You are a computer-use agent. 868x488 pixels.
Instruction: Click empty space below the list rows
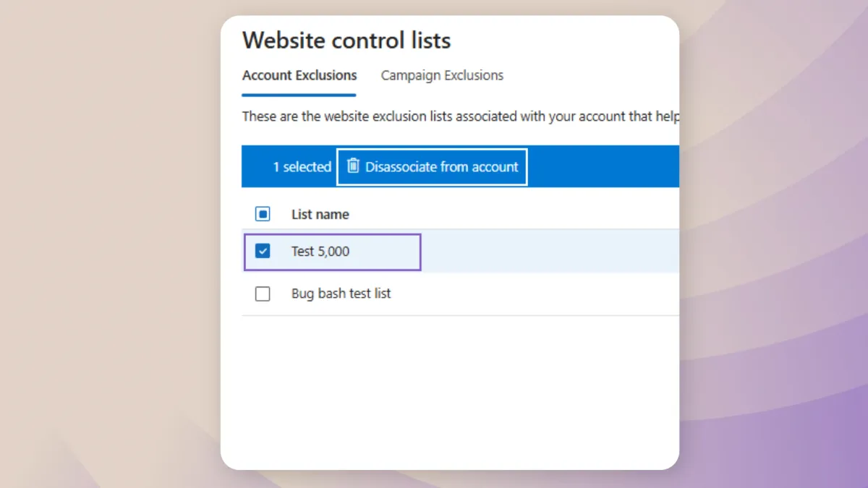[x=456, y=376]
